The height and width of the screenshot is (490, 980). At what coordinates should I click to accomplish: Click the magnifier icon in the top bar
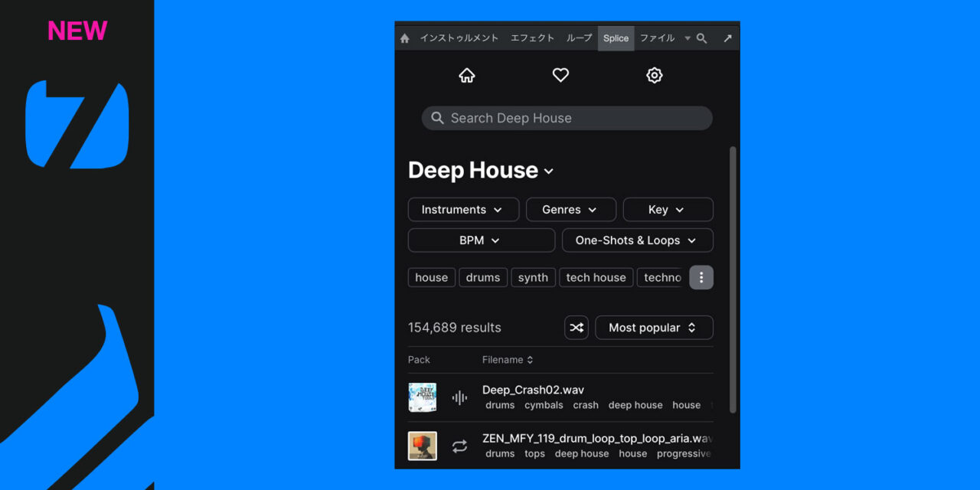coord(701,38)
